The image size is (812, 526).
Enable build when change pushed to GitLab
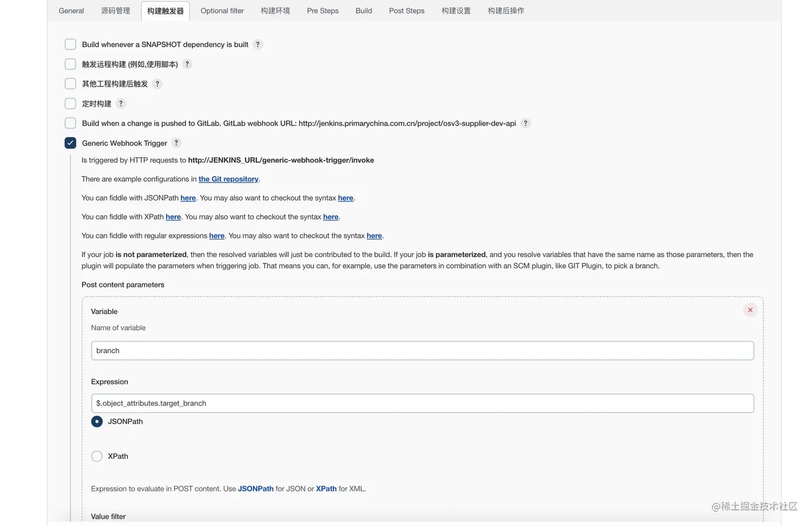(x=70, y=123)
